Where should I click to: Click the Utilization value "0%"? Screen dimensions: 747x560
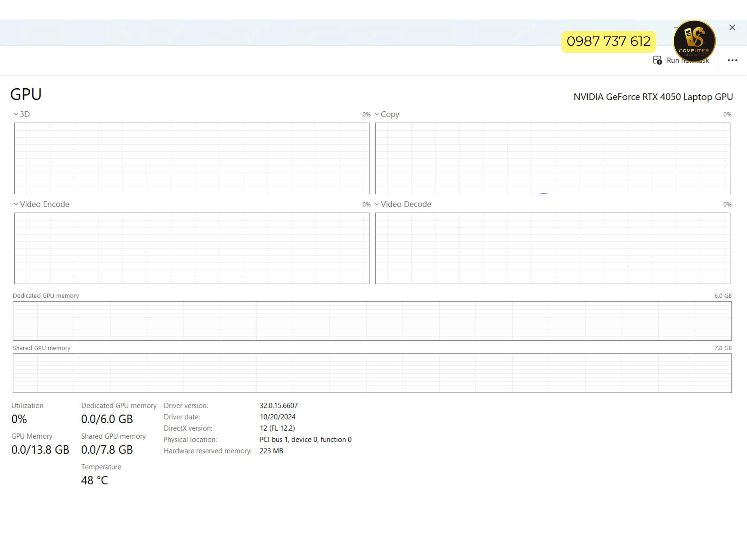pos(19,419)
